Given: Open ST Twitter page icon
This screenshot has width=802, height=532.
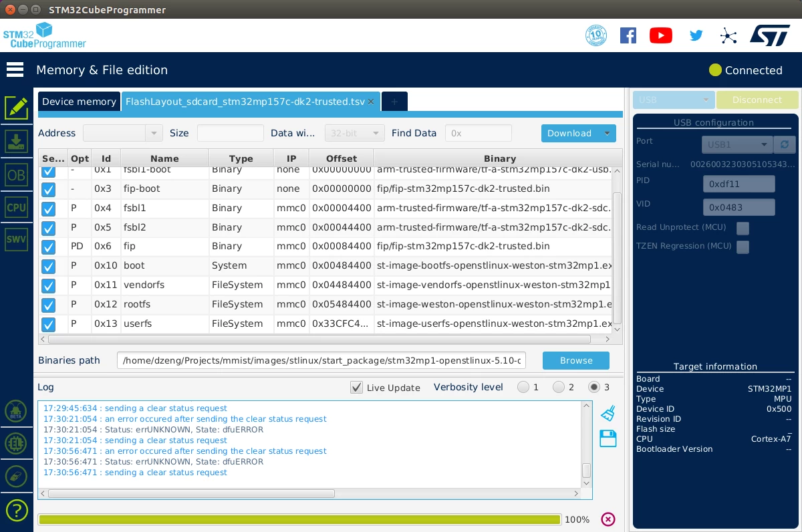Looking at the screenshot, I should 696,35.
